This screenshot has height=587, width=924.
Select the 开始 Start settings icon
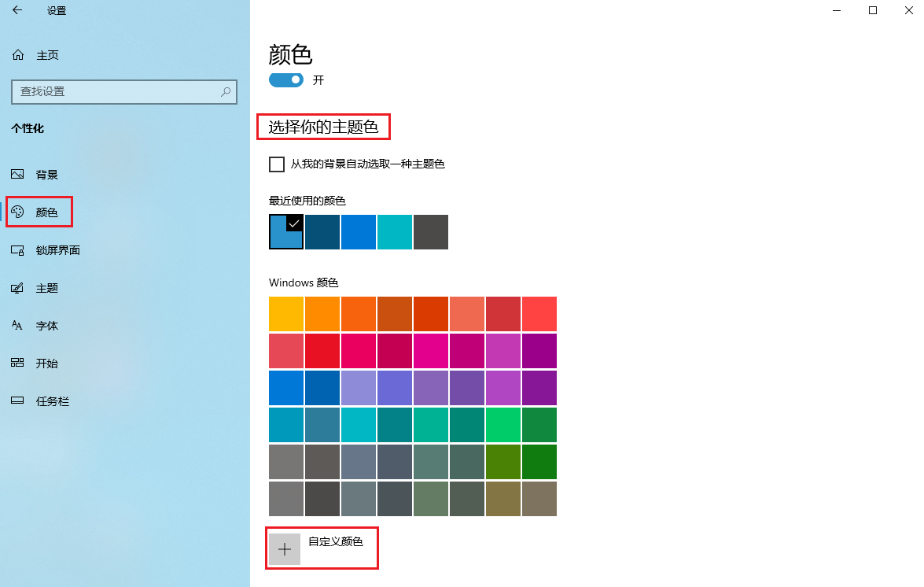19,363
